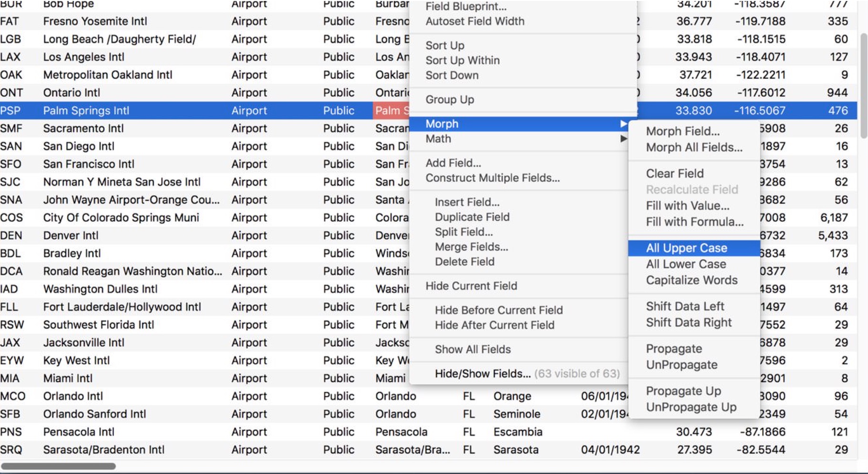Choose Clear Field in submenu
The width and height of the screenshot is (868, 474).
click(x=674, y=174)
